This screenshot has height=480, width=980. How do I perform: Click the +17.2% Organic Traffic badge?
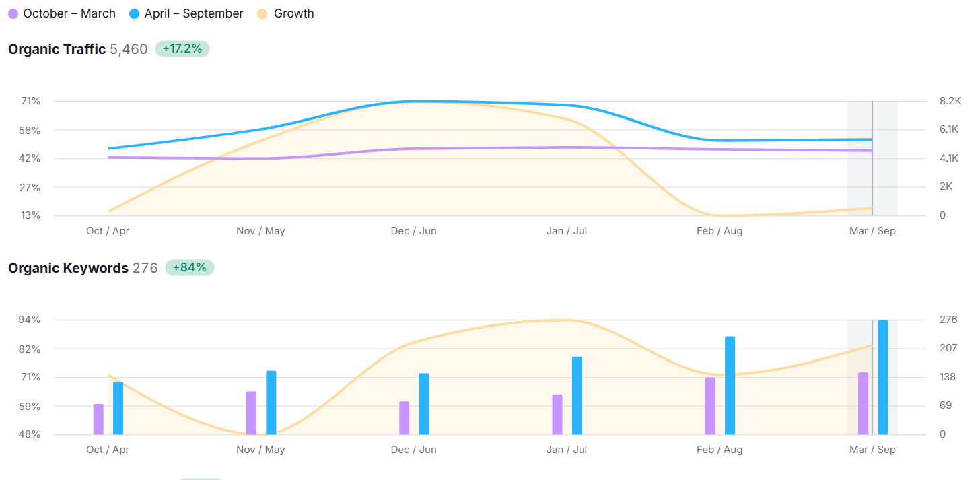tap(182, 48)
